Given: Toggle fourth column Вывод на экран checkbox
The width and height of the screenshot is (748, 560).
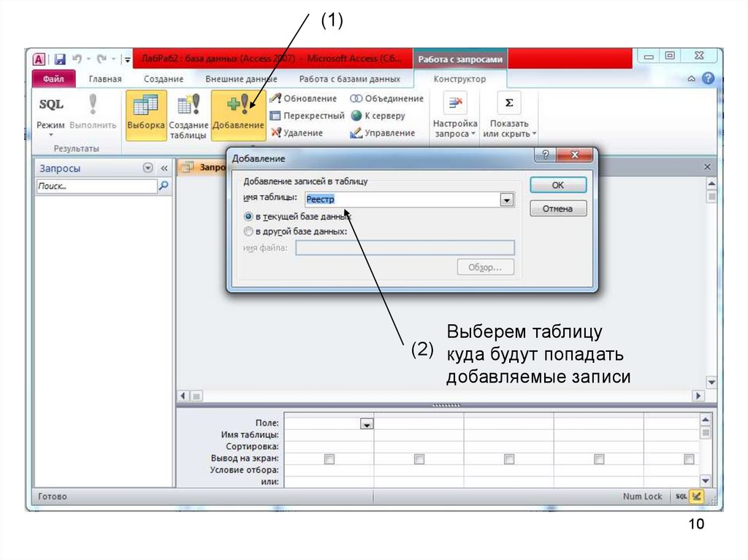Looking at the screenshot, I should point(599,459).
